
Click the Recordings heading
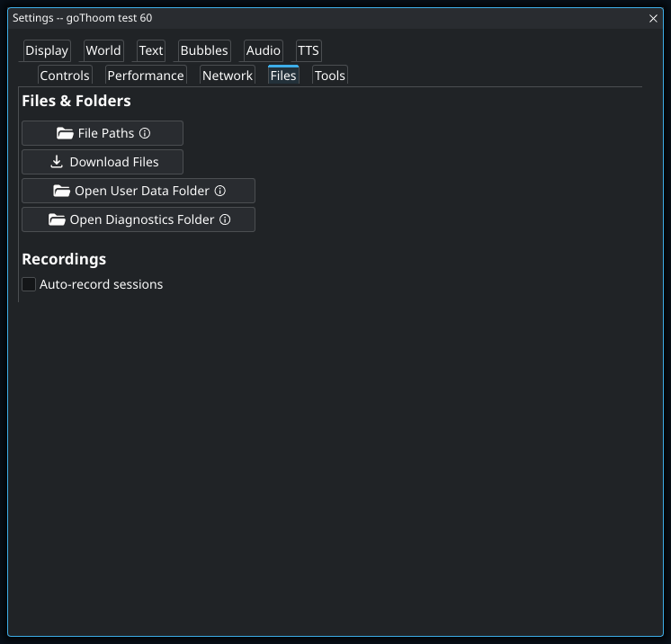coord(64,259)
